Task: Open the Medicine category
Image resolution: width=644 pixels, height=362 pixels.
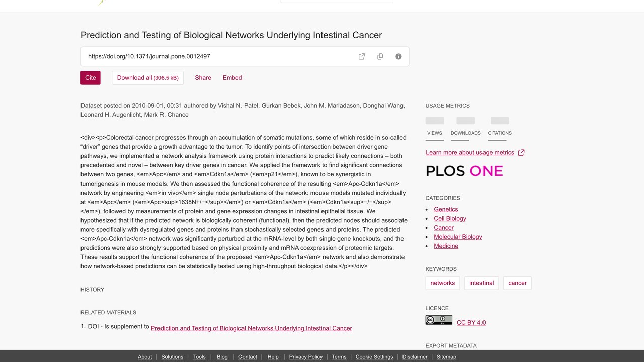Action: pyautogui.click(x=446, y=246)
